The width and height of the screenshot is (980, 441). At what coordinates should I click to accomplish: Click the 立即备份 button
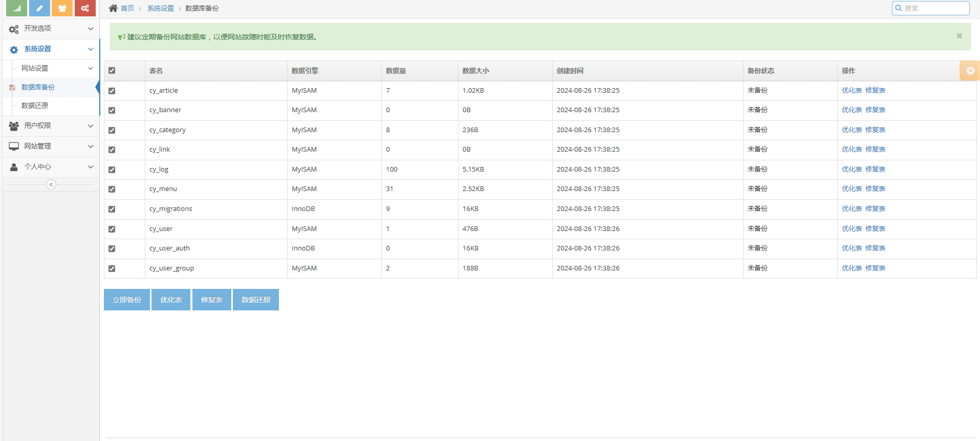tap(127, 300)
